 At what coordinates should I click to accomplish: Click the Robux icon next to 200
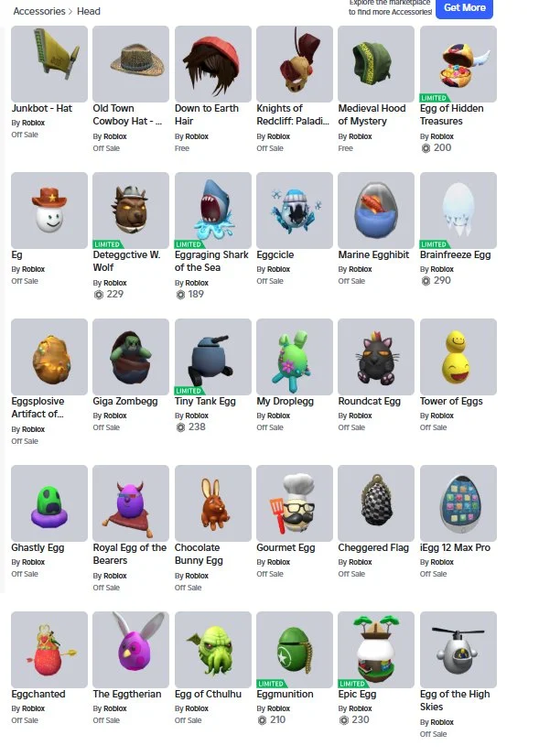click(426, 148)
